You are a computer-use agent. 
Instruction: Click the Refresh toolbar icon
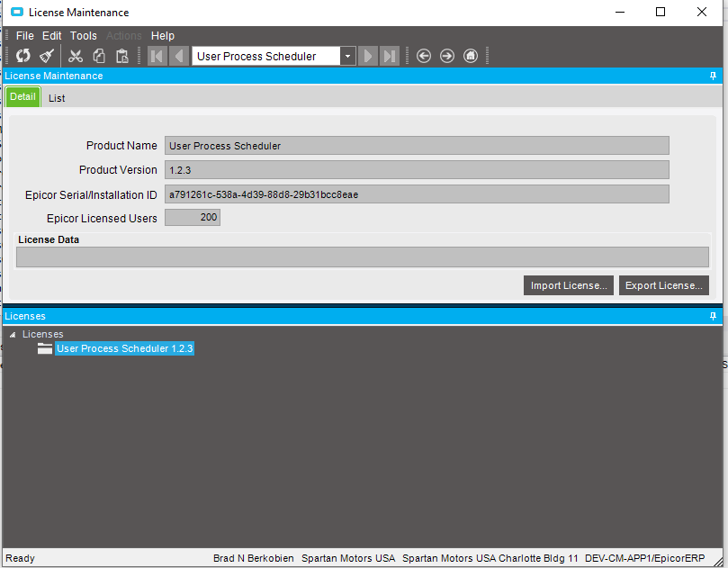22,56
